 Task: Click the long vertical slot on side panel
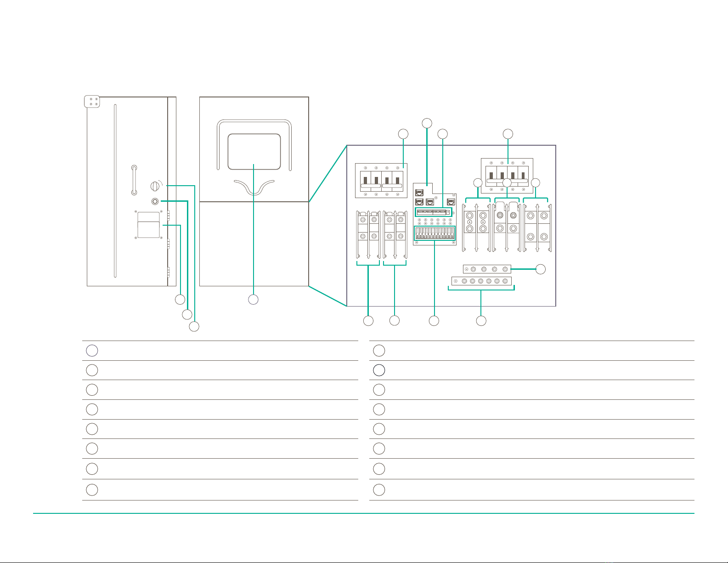tap(115, 191)
